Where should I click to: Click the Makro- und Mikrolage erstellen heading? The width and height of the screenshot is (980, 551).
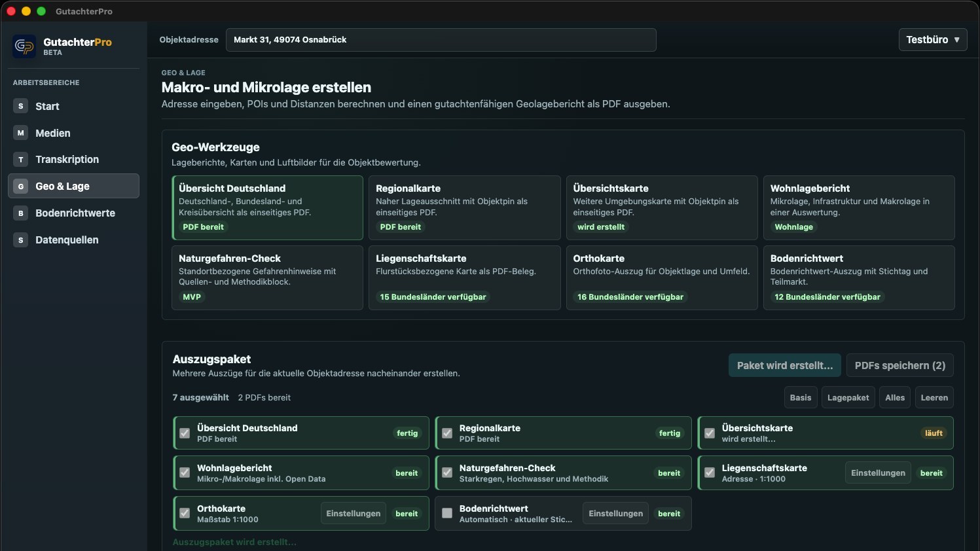[x=266, y=87]
